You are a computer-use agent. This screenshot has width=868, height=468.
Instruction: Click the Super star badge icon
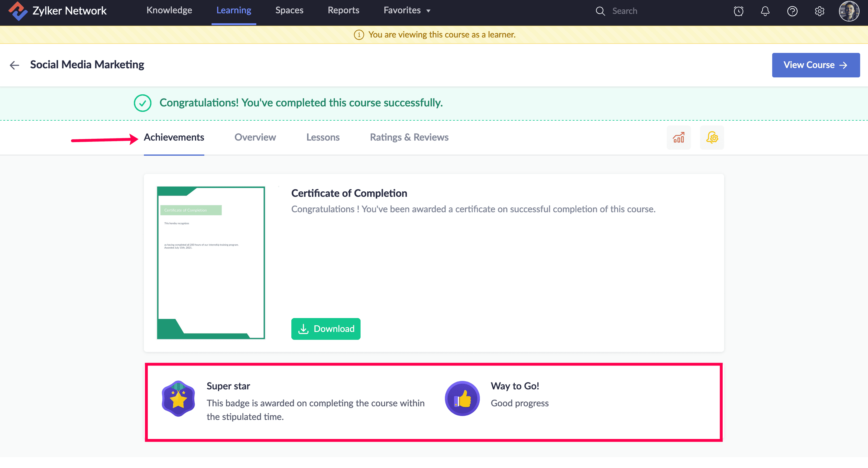click(178, 398)
